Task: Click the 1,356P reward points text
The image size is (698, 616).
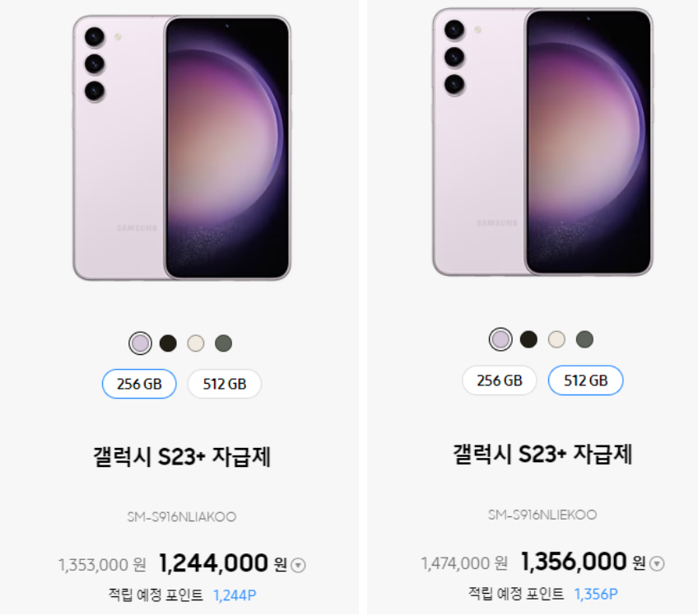Action: (596, 594)
